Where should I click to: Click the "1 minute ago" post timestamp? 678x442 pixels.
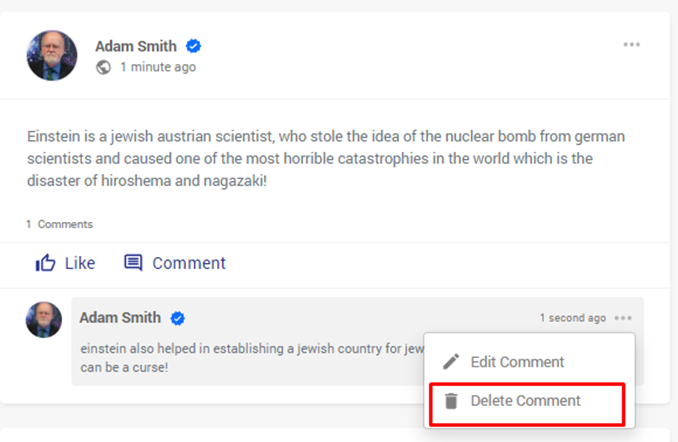158,67
